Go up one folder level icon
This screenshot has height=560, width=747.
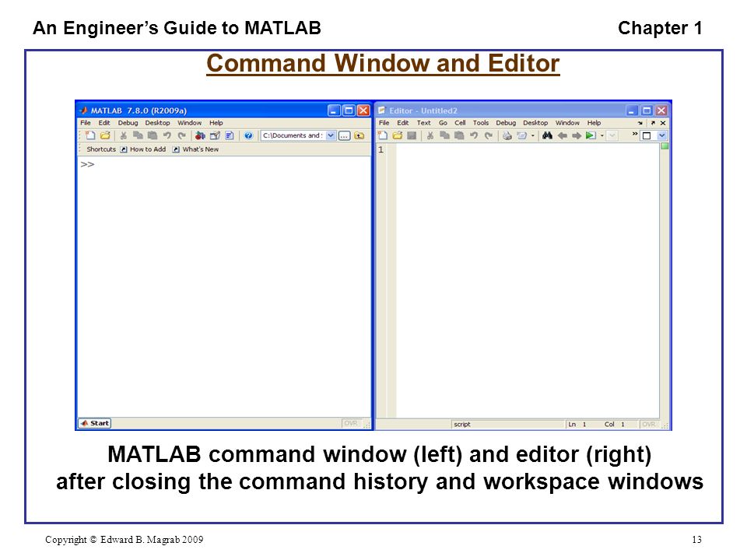359,135
